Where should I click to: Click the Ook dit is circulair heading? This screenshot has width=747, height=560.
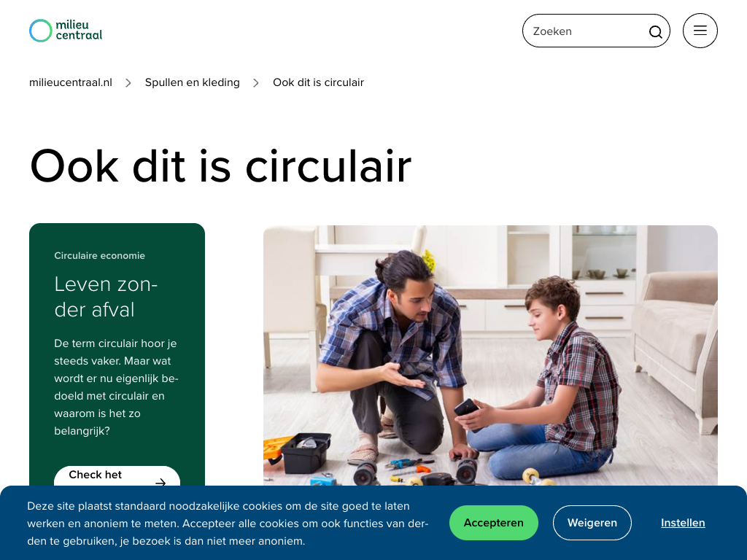[x=220, y=166]
